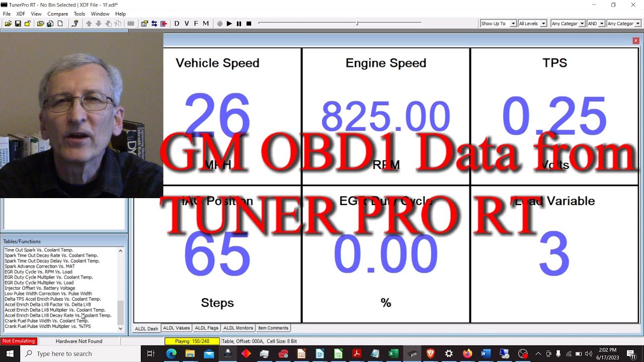The height and width of the screenshot is (362, 644).
Task: Open Microsoft Edge from the taskbar
Action: coord(172,353)
